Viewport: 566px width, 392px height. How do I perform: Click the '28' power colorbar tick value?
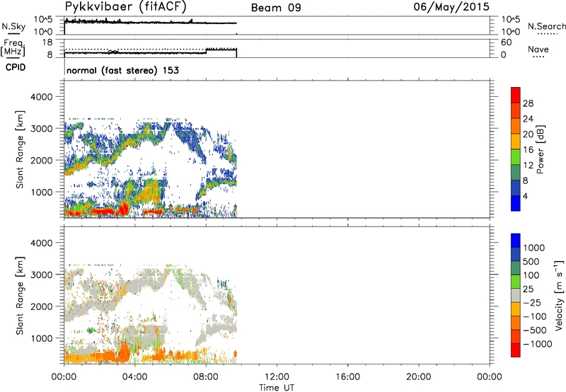(528, 103)
